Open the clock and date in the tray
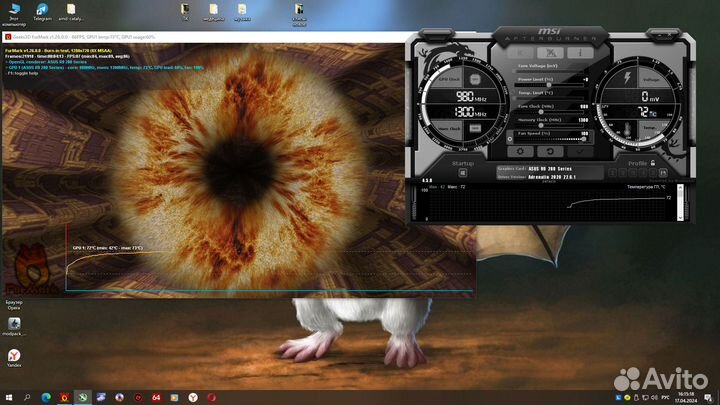 click(x=686, y=398)
